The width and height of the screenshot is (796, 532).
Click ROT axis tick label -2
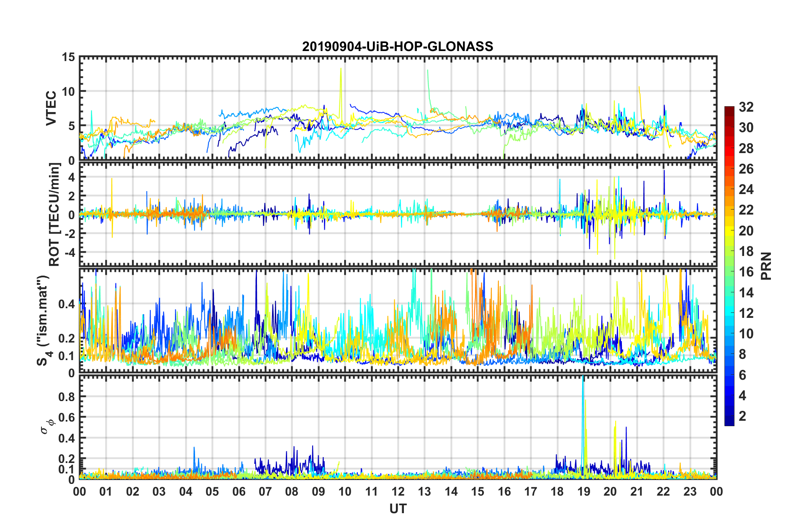click(x=69, y=234)
